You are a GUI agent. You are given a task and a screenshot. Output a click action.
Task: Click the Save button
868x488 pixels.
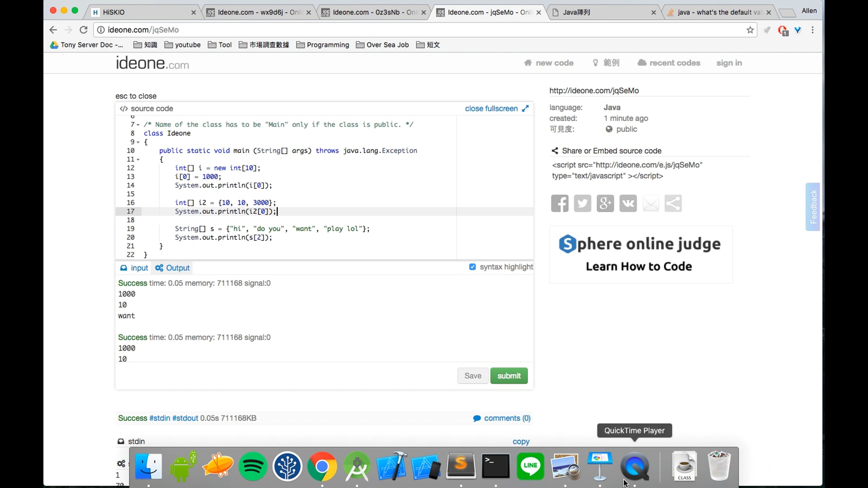(472, 375)
